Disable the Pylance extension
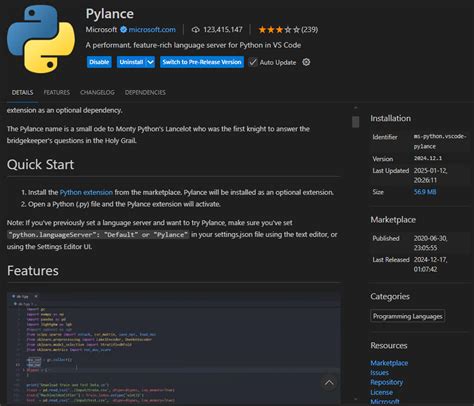474x406 pixels. click(99, 62)
